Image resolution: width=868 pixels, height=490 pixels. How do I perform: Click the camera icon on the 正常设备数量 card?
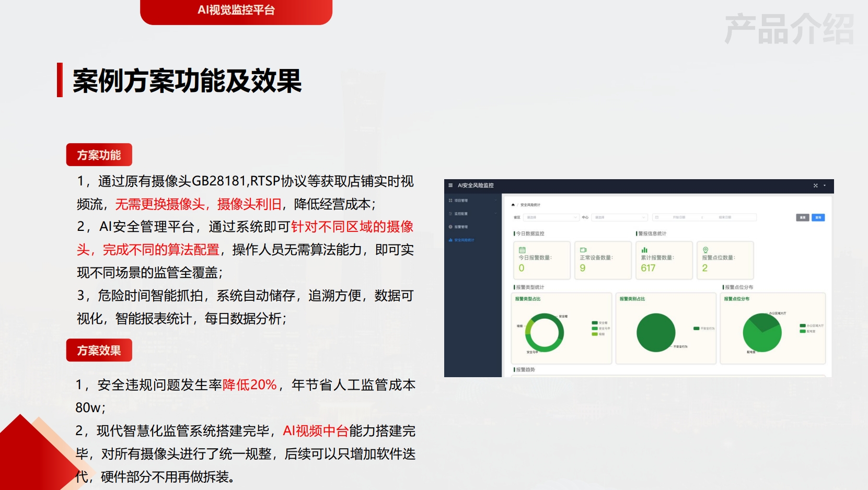point(583,250)
